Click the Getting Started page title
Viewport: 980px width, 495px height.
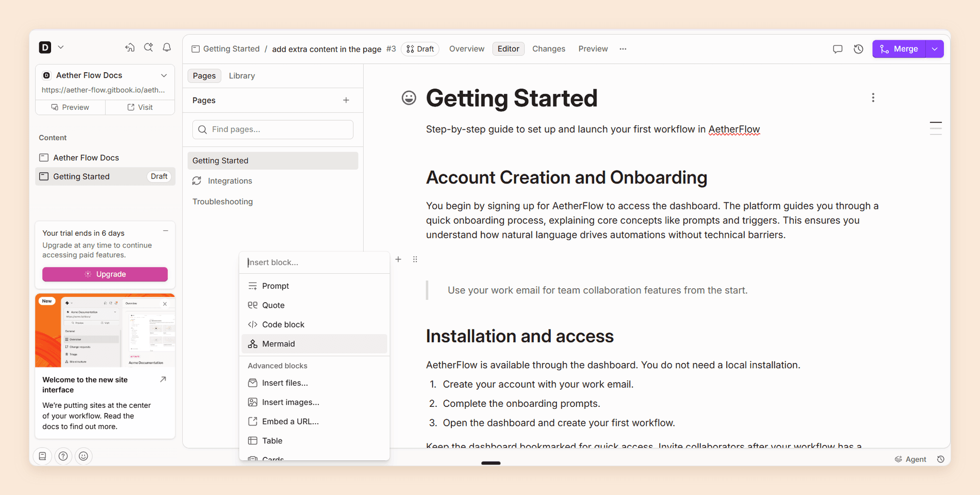(512, 98)
